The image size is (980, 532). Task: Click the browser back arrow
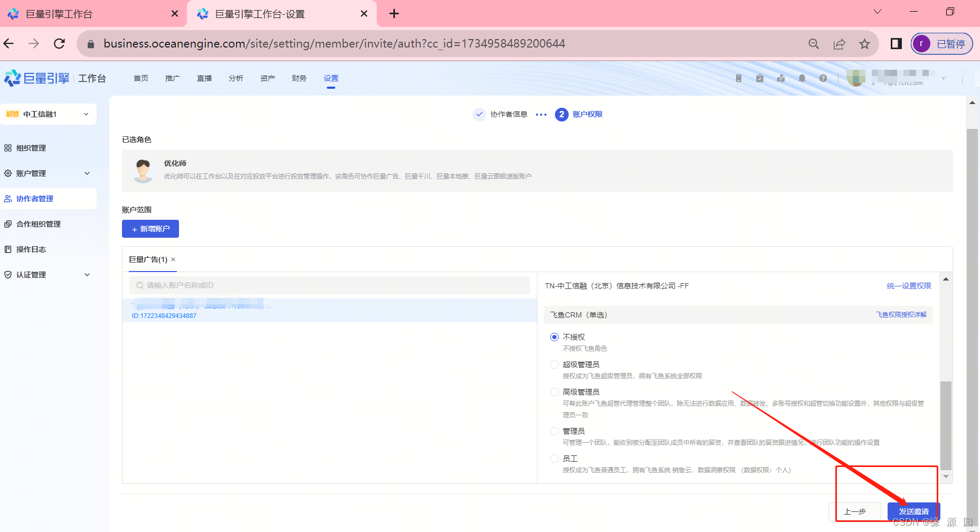pos(9,43)
